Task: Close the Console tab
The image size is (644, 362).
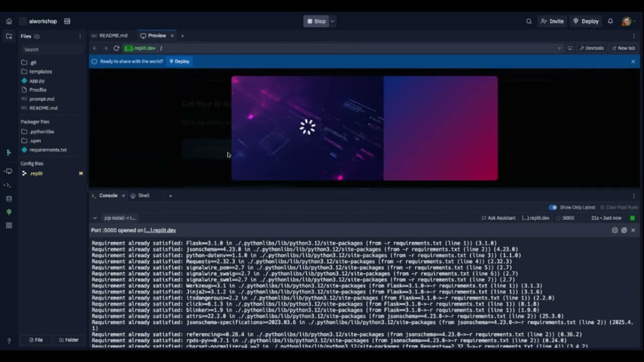Action: pyautogui.click(x=123, y=196)
